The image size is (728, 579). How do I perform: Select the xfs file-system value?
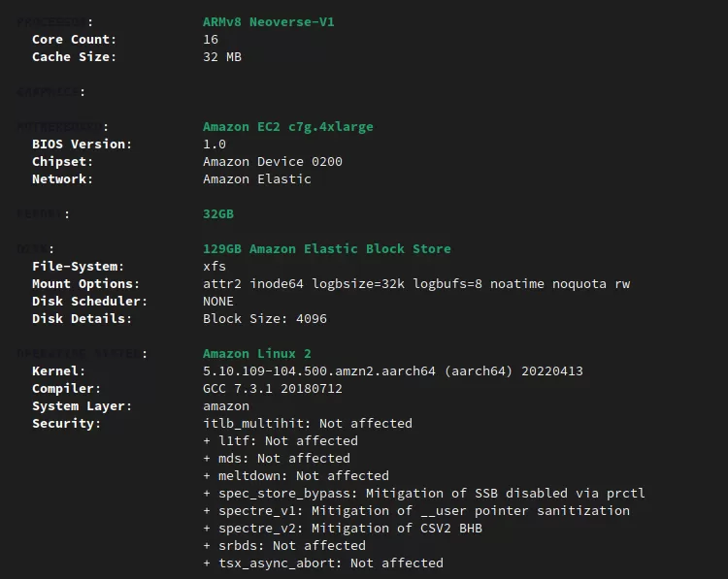click(x=215, y=267)
